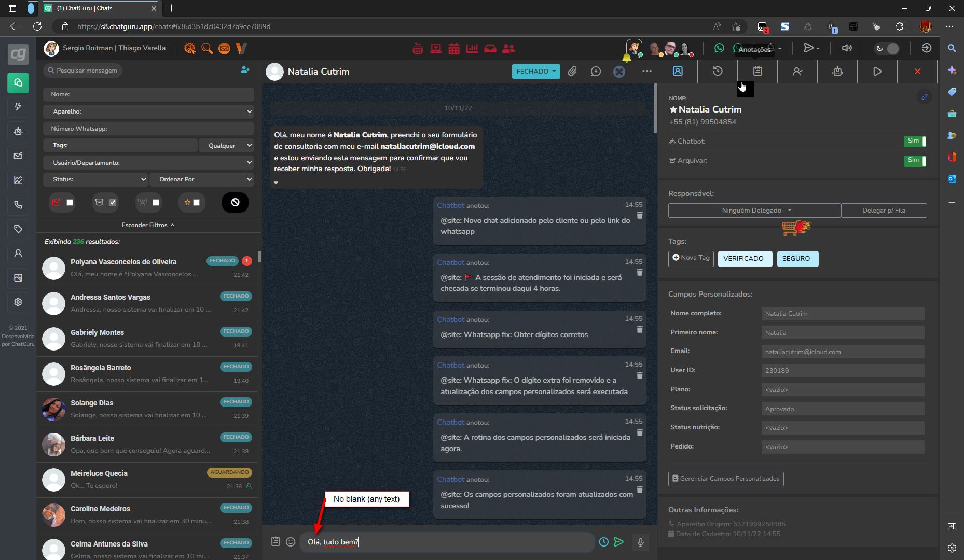This screenshot has height=560, width=964.
Task: Open the phone sidebar section
Action: click(18, 205)
